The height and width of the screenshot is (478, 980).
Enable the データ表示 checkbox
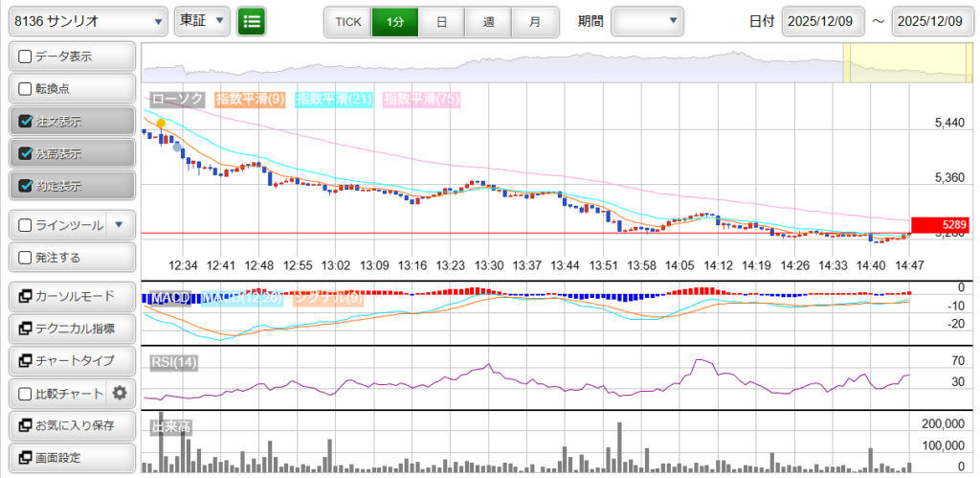[x=26, y=57]
